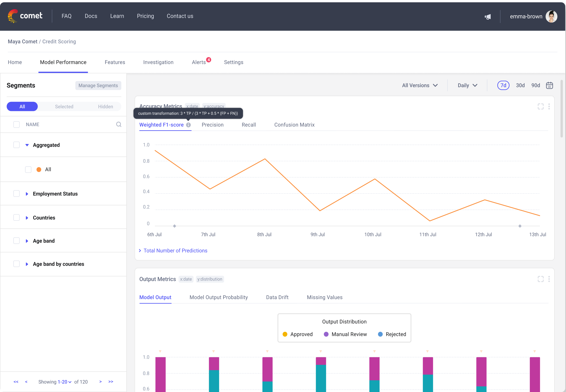Go to first page of segments
Image resolution: width=566 pixels, height=392 pixels.
[x=16, y=382]
